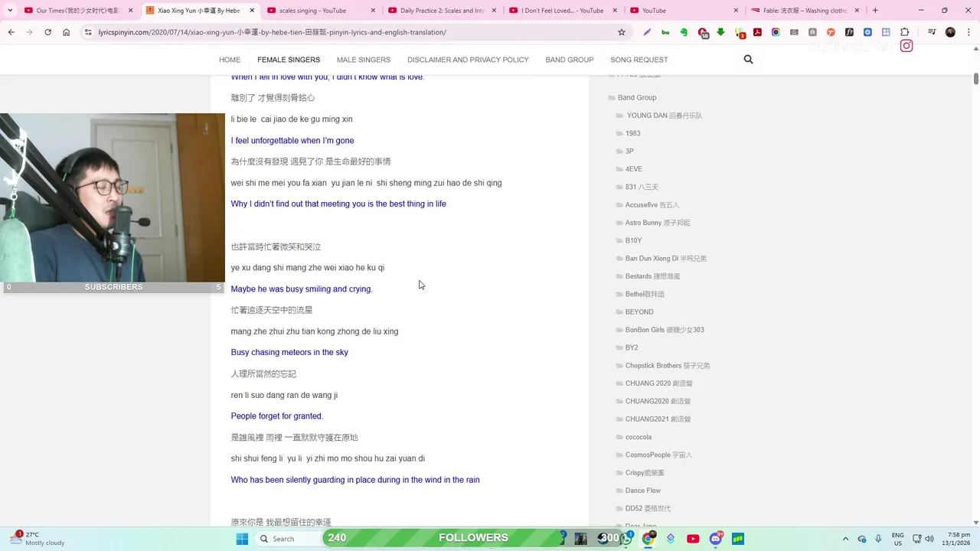Screen dimensions: 980x551
Task: Click the Instagram icon overlay
Action: (906, 46)
